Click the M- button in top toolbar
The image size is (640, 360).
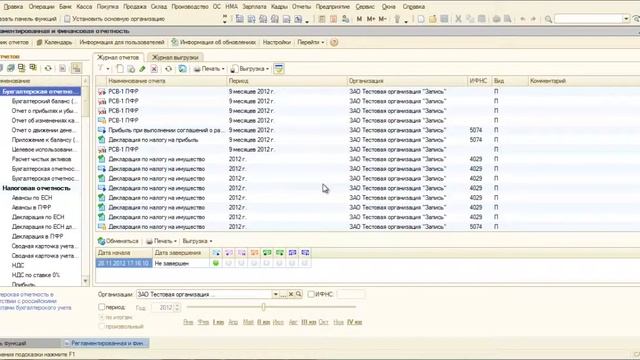coord(382,19)
